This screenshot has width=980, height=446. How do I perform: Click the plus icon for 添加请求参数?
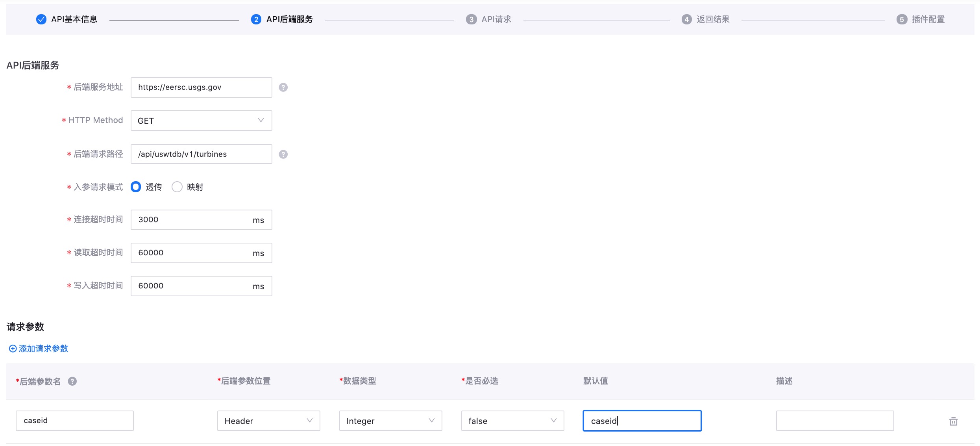pos(13,349)
